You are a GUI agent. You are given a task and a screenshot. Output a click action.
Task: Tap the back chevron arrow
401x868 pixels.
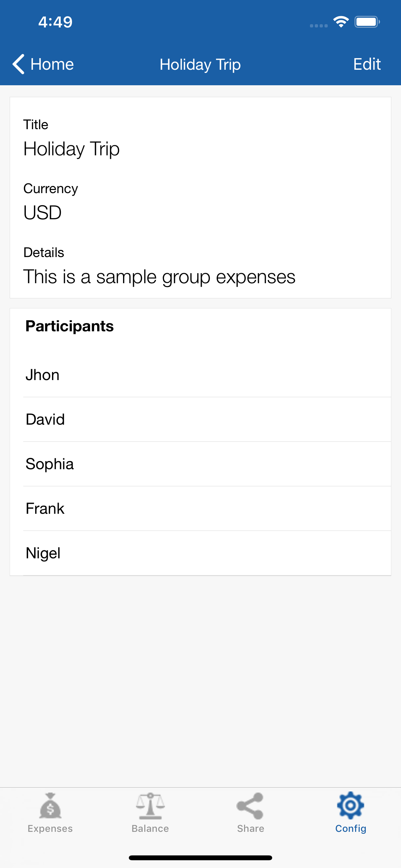18,64
